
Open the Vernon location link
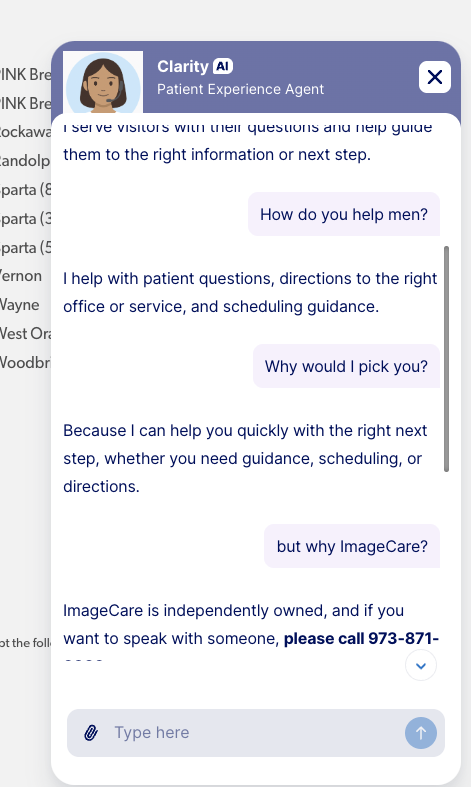coord(21,276)
